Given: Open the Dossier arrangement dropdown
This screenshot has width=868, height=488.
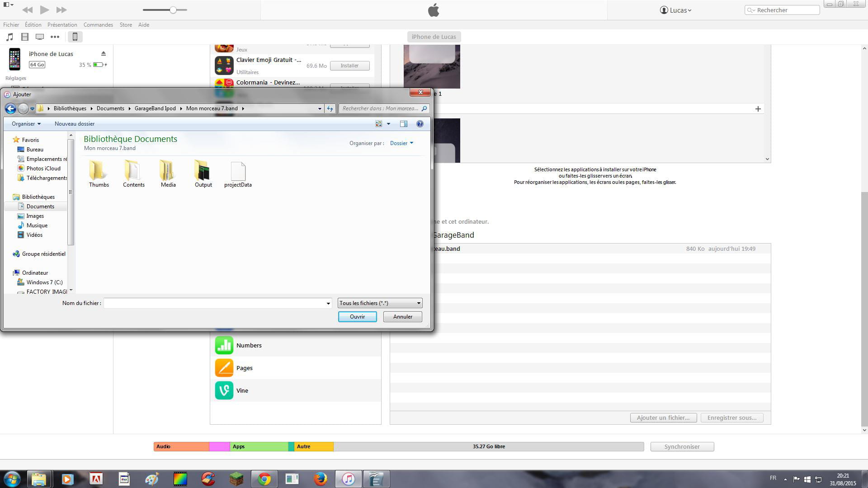Looking at the screenshot, I should click(x=401, y=143).
